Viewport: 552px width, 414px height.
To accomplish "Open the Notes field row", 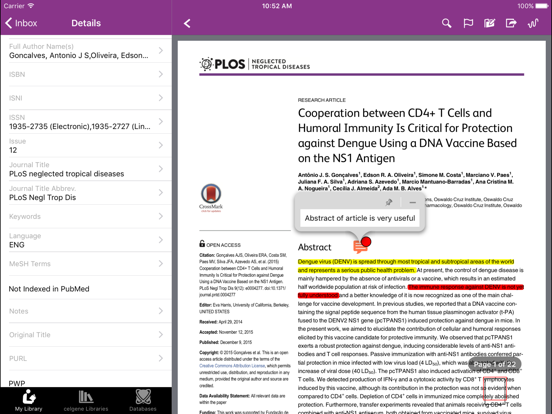I will coord(86,311).
